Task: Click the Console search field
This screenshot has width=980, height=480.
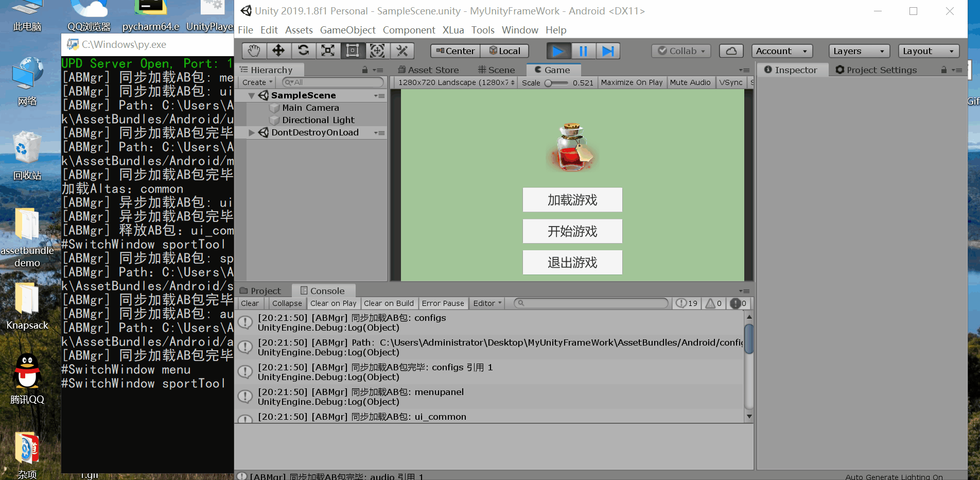Action: [591, 303]
